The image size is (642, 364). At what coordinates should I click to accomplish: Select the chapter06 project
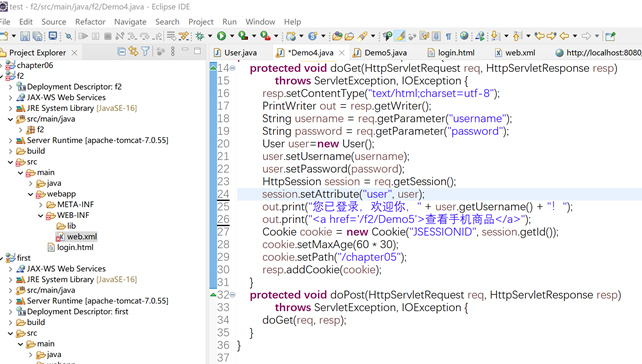pyautogui.click(x=34, y=66)
